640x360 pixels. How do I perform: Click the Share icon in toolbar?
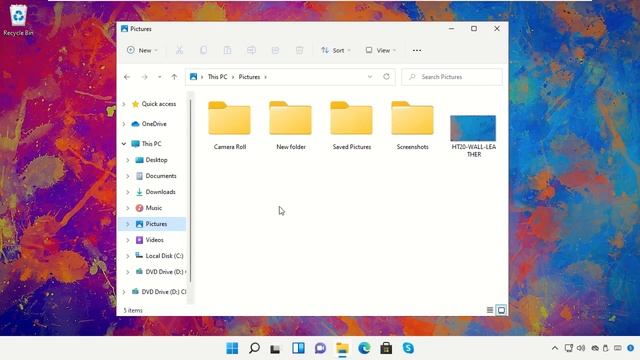point(276,50)
